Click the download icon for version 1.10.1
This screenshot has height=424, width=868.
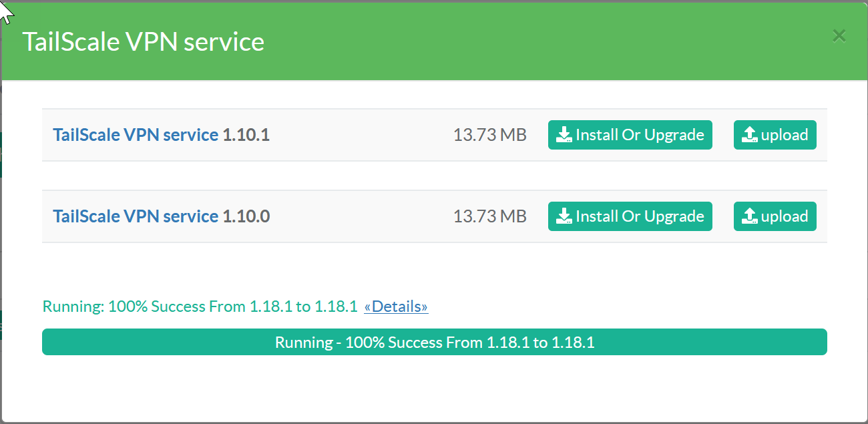click(x=564, y=135)
